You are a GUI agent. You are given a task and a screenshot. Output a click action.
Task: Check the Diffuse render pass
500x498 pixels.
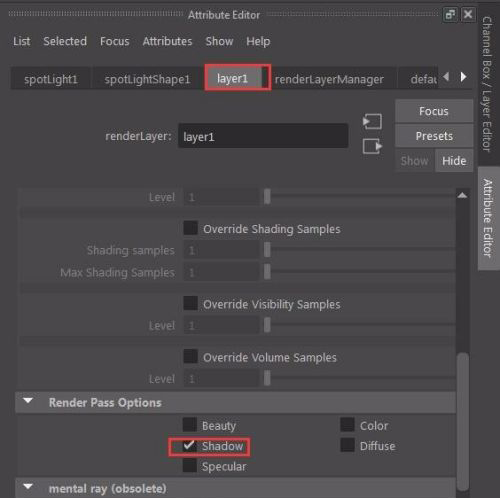tap(347, 445)
